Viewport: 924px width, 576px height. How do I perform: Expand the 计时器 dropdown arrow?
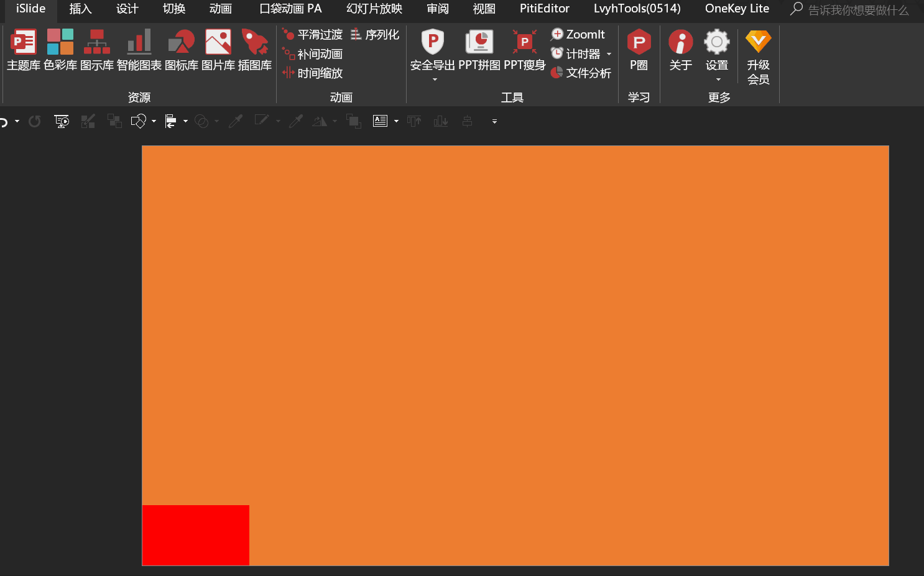click(x=609, y=54)
